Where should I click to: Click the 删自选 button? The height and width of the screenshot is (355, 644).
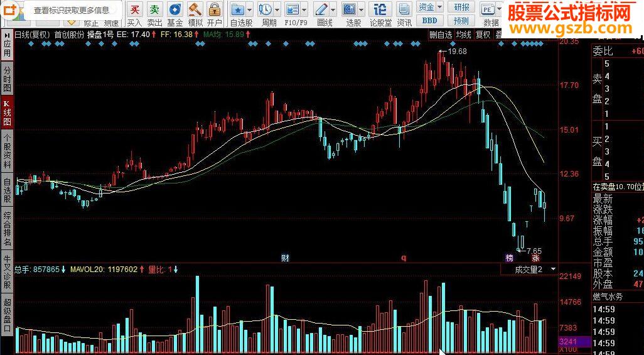pyautogui.click(x=441, y=35)
